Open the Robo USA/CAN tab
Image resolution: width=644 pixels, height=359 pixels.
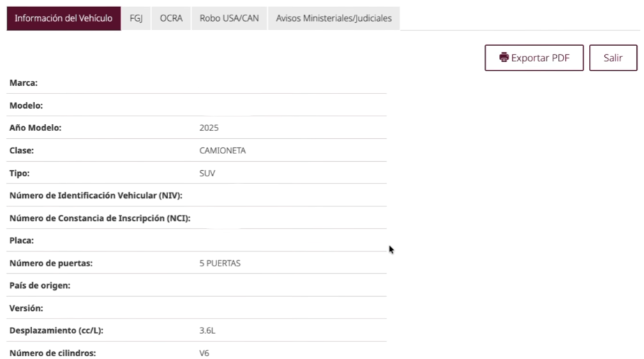[229, 18]
